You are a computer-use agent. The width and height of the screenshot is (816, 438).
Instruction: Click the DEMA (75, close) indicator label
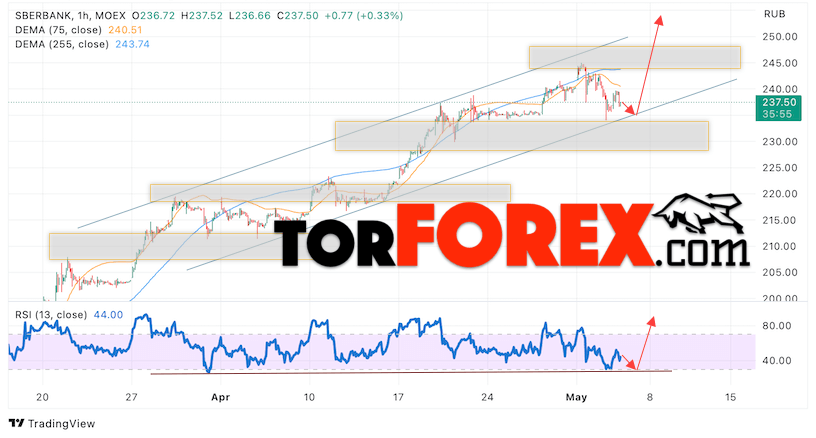pos(58,30)
